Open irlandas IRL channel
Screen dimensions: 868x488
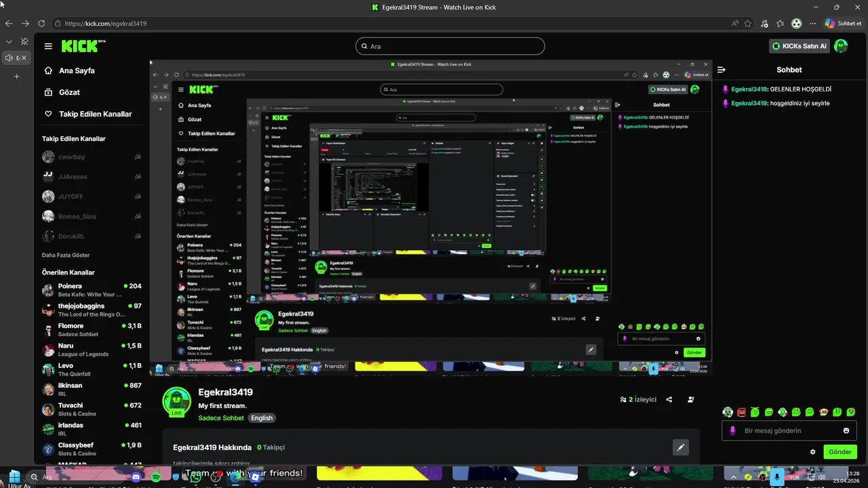coord(92,429)
